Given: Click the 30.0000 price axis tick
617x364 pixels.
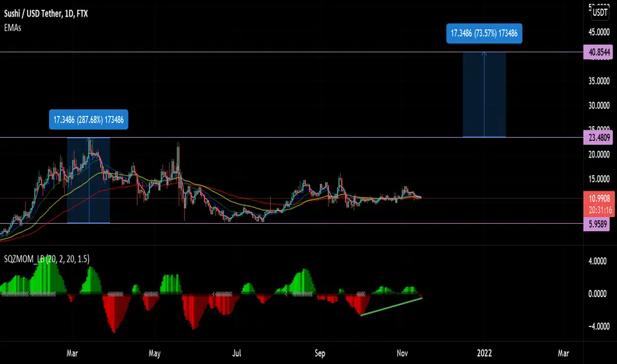Looking at the screenshot, I should coord(599,105).
